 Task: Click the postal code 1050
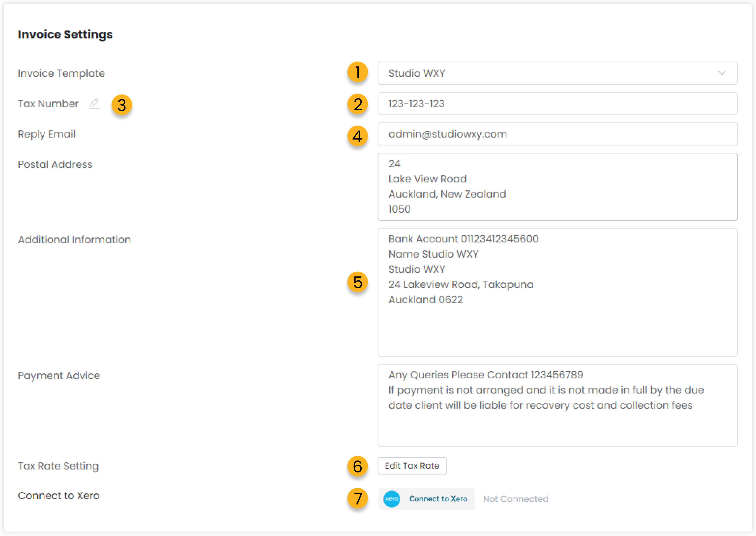tap(399, 209)
